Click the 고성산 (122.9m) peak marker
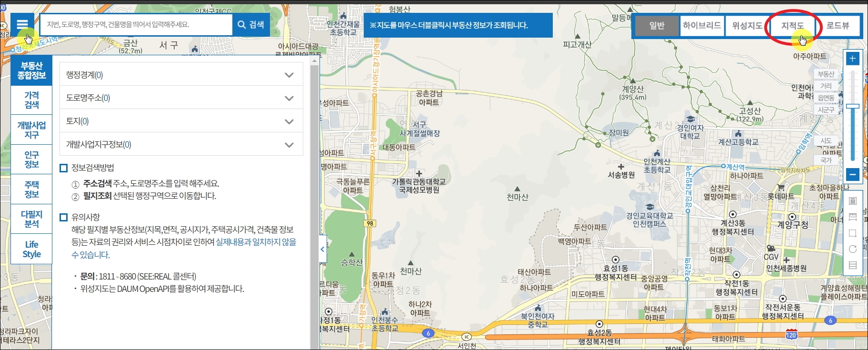 (x=750, y=103)
